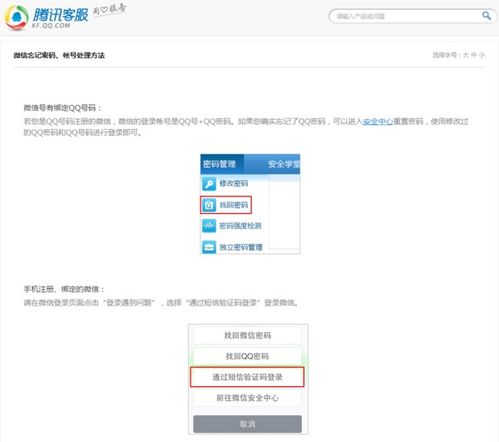The height and width of the screenshot is (442, 499).
Task: Choose the 小 (small) font size option
Action: 482,55
